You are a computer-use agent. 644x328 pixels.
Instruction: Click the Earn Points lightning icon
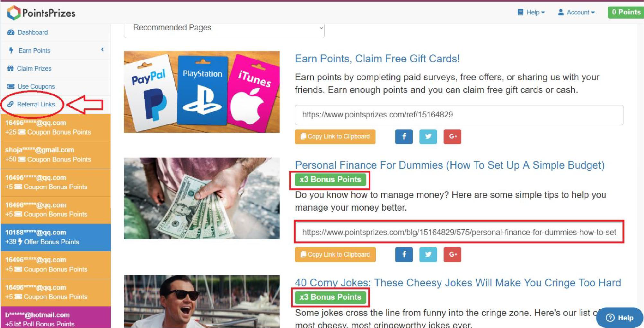[11, 50]
